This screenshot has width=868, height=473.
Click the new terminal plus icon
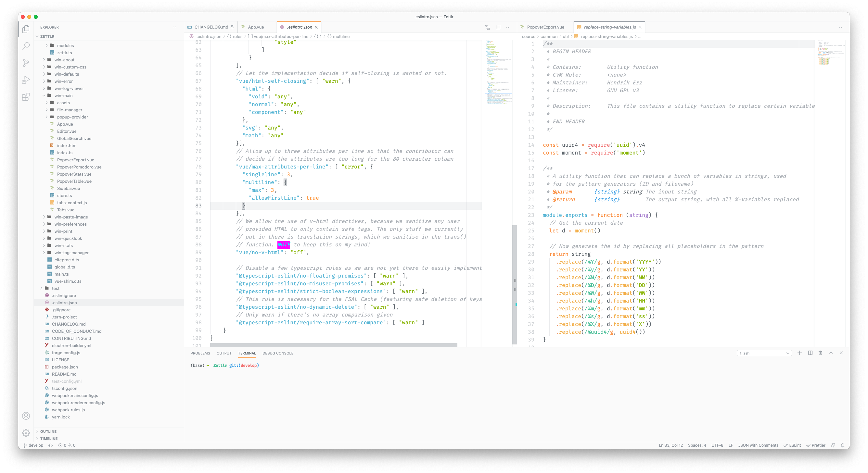click(x=799, y=353)
